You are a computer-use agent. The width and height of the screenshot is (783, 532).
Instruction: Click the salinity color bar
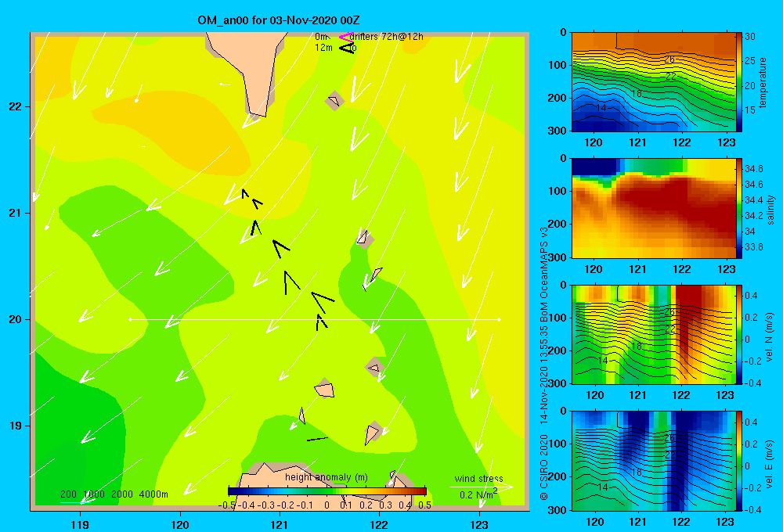coord(739,209)
